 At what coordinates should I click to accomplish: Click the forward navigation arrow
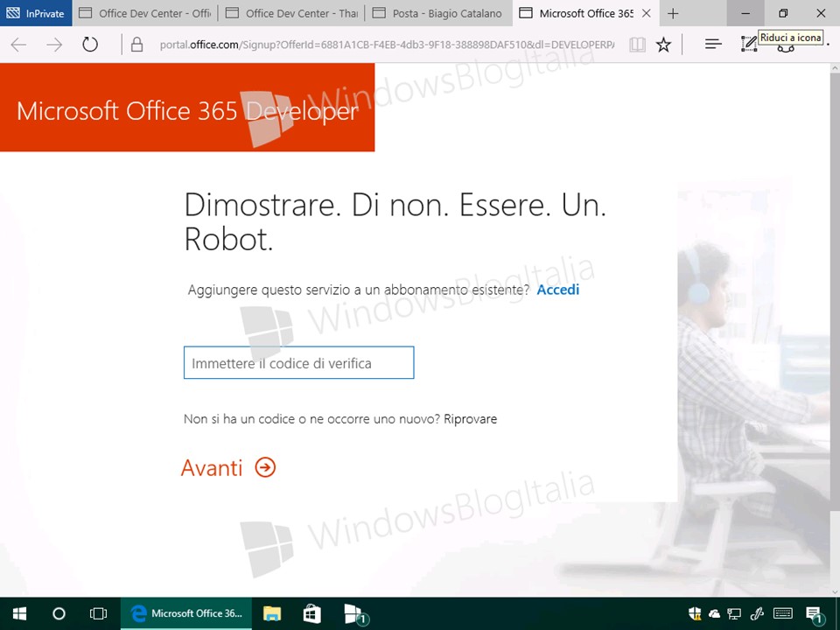click(54, 45)
